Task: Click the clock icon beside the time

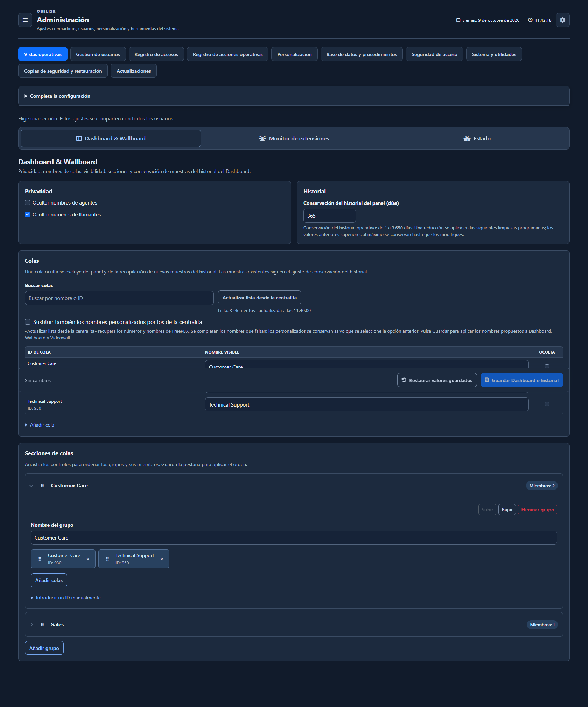Action: tap(530, 20)
